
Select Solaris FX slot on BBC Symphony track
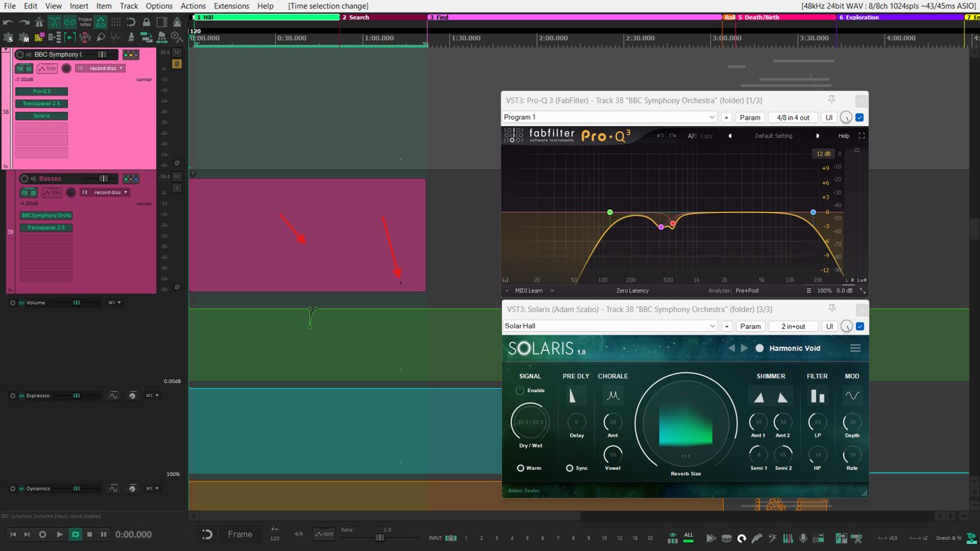pyautogui.click(x=41, y=116)
